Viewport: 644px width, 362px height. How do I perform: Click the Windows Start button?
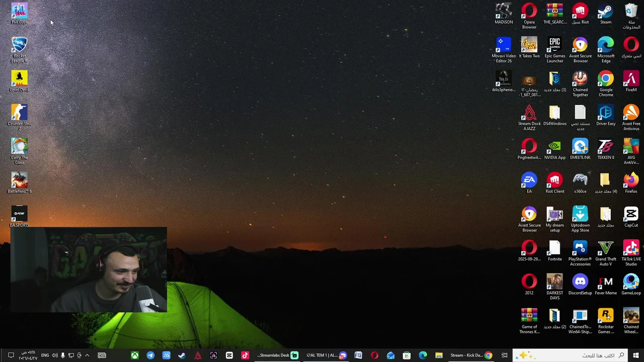pos(636,355)
